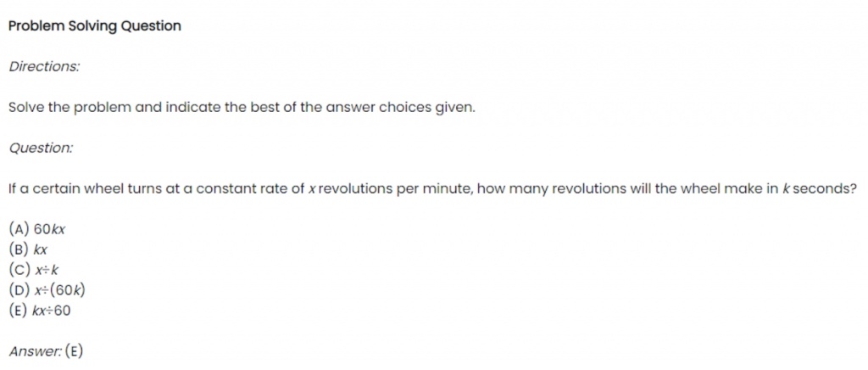Select answer choice (B) kx

coord(28,249)
